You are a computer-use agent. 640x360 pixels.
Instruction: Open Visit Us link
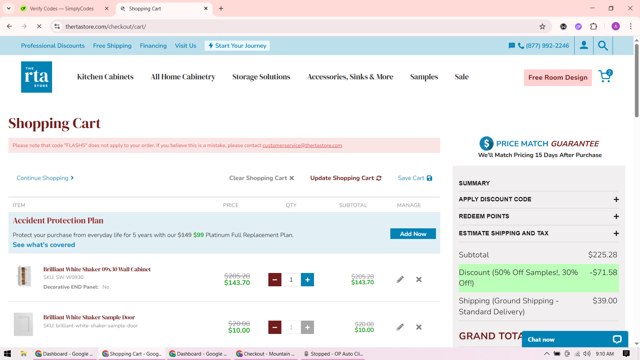[185, 46]
